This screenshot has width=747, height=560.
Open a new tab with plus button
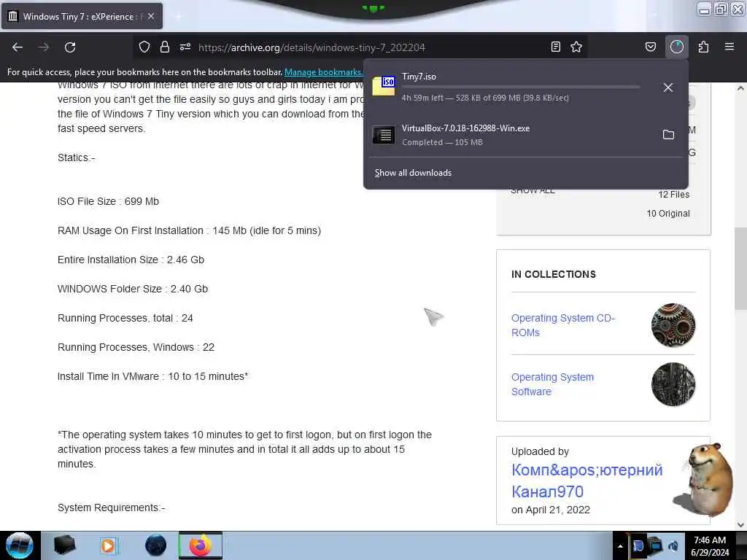(178, 16)
